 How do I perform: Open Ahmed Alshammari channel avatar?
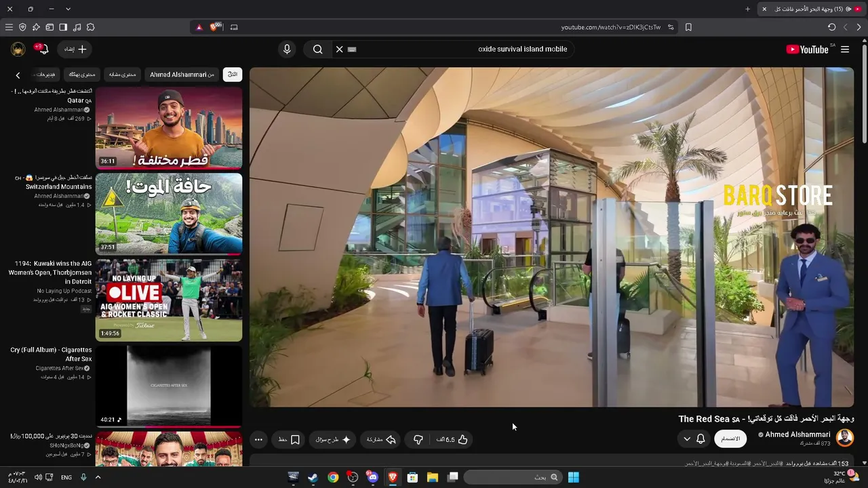[x=845, y=438]
